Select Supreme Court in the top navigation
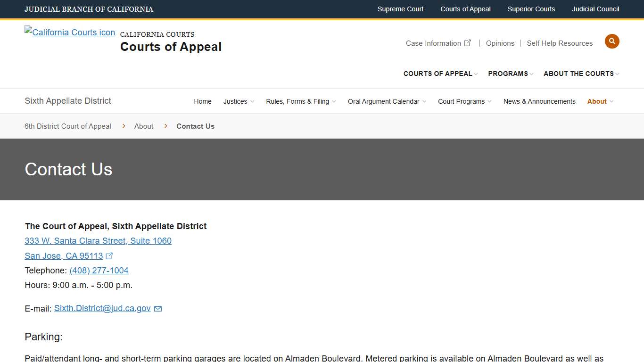 coord(400,9)
